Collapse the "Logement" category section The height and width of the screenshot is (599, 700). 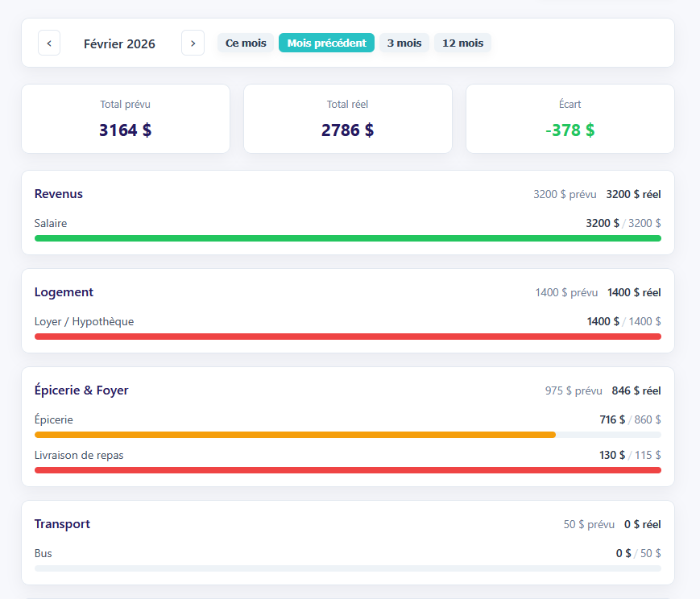click(64, 292)
